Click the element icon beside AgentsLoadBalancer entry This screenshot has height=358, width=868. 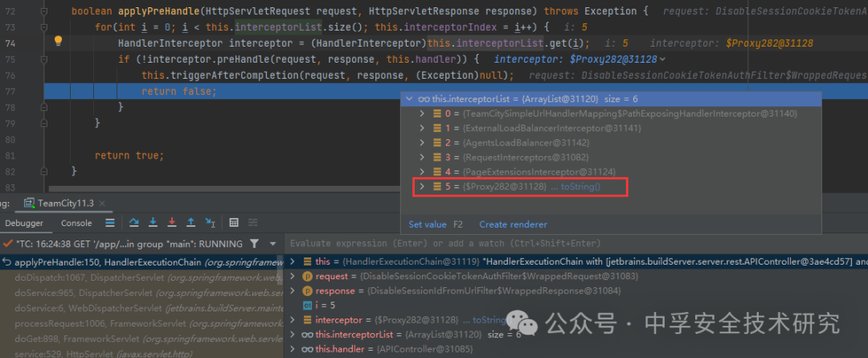coord(436,142)
